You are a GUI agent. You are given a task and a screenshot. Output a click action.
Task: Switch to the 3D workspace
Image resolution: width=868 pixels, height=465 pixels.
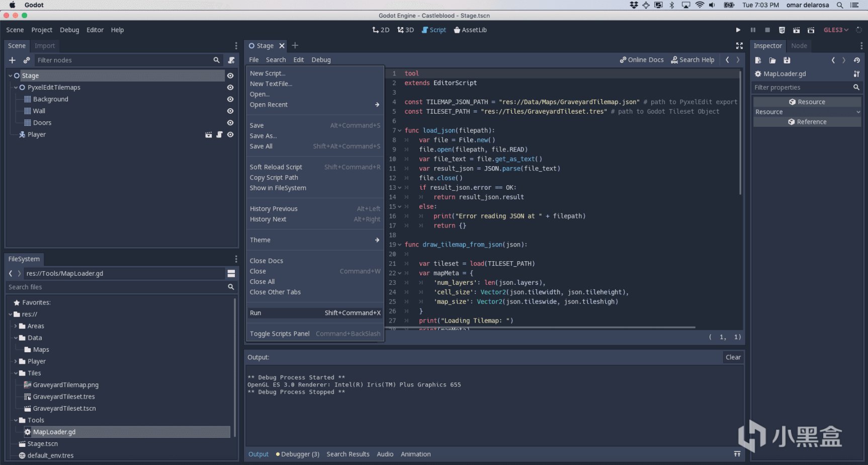pos(405,30)
